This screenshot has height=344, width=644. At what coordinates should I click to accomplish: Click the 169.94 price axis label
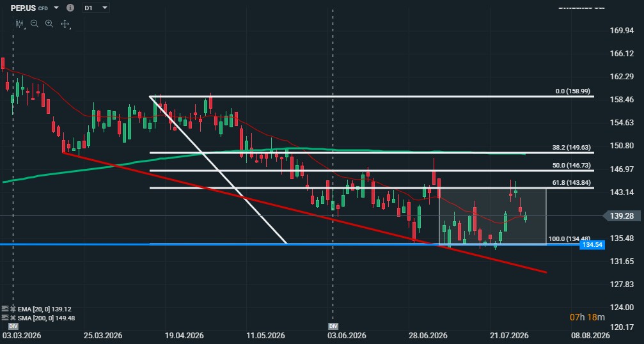(x=622, y=31)
